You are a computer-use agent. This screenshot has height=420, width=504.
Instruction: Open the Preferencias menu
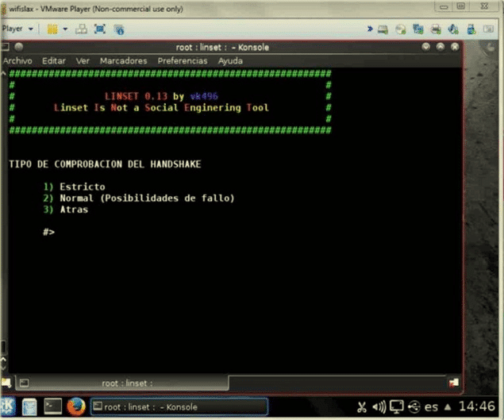tap(183, 61)
